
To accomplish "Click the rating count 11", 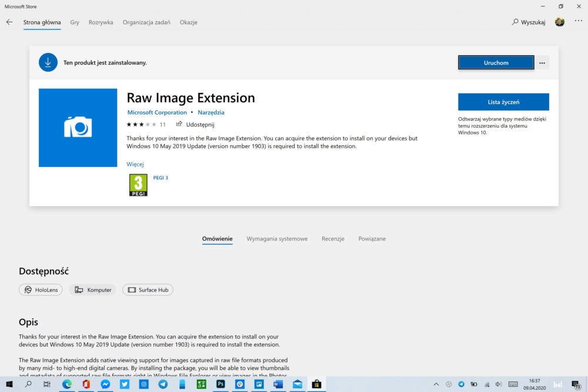I will pos(162,125).
